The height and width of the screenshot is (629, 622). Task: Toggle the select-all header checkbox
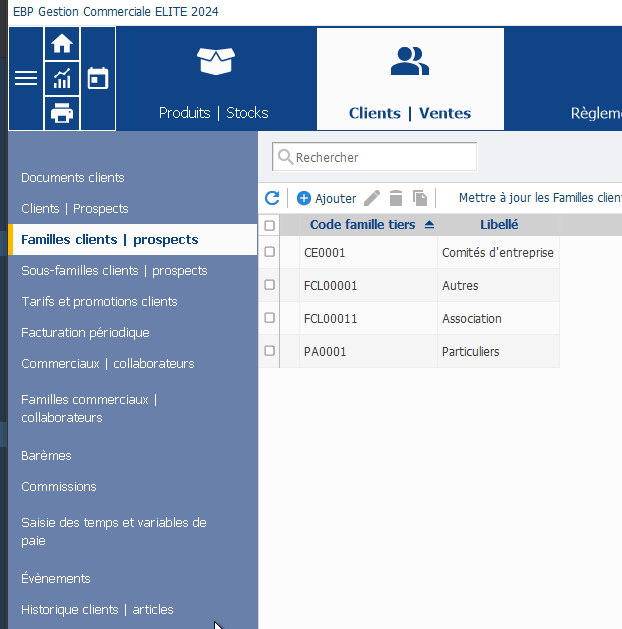269,225
